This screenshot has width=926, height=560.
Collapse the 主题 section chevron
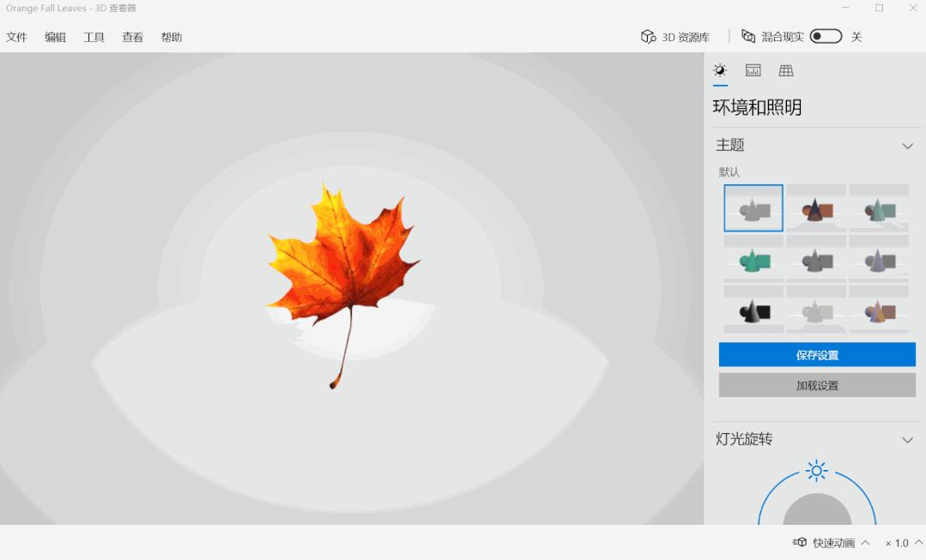(907, 146)
